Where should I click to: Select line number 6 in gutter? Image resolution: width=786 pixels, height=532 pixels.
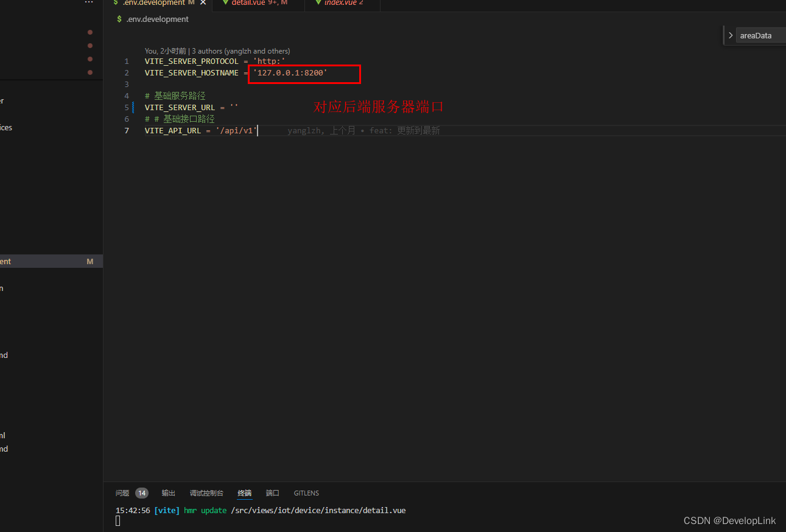[x=127, y=119]
